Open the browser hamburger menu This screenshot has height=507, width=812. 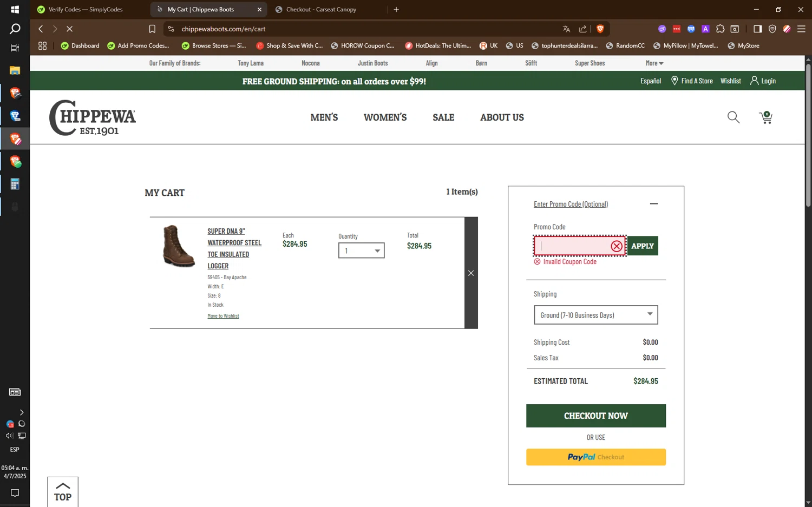[801, 29]
